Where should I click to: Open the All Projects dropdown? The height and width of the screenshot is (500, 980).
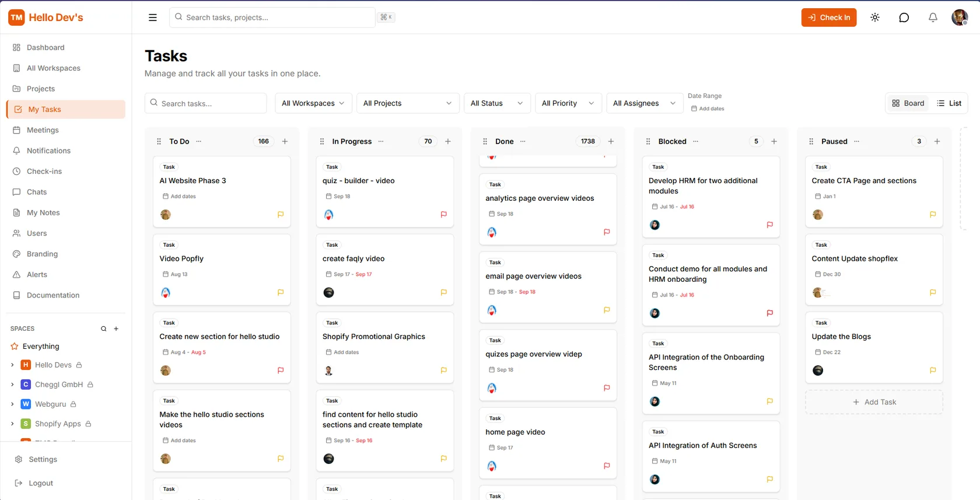point(408,103)
